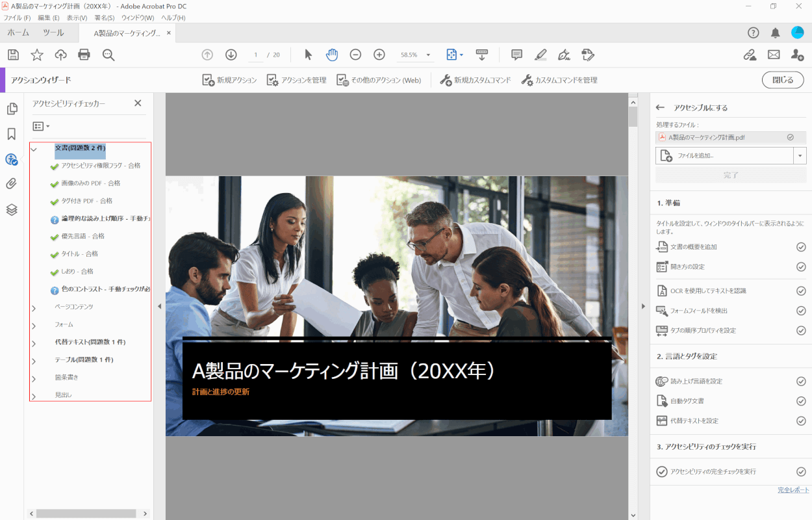Click the page number input field
Screen dimensions: 812x520
pyautogui.click(x=256, y=55)
